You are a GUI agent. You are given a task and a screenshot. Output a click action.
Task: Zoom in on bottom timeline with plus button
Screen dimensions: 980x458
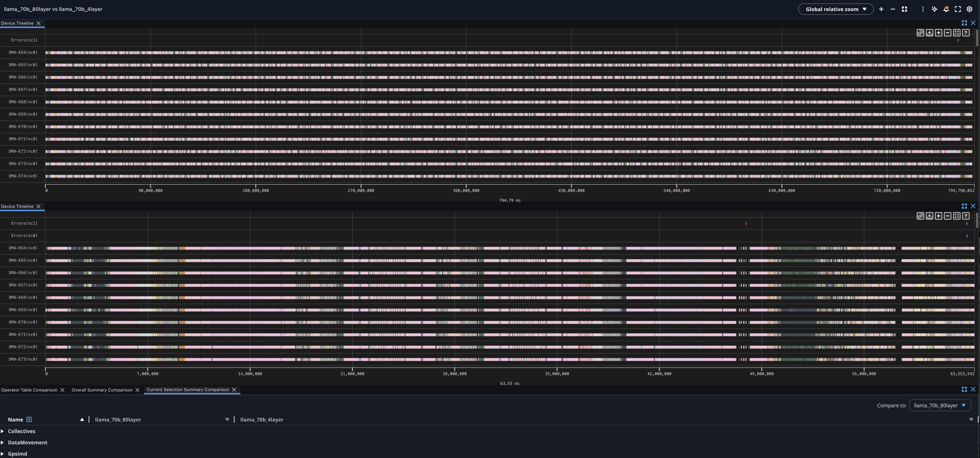coord(939,216)
